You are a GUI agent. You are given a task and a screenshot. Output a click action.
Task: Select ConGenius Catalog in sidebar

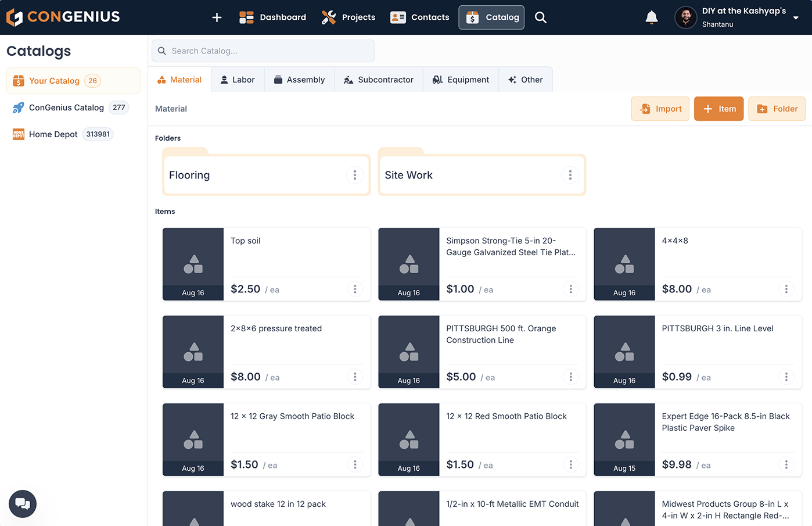(x=73, y=108)
